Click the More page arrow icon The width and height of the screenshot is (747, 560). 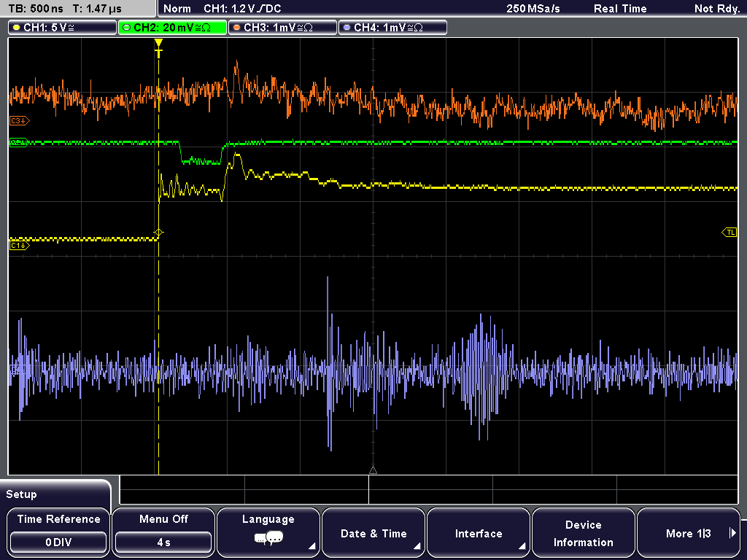[732, 533]
